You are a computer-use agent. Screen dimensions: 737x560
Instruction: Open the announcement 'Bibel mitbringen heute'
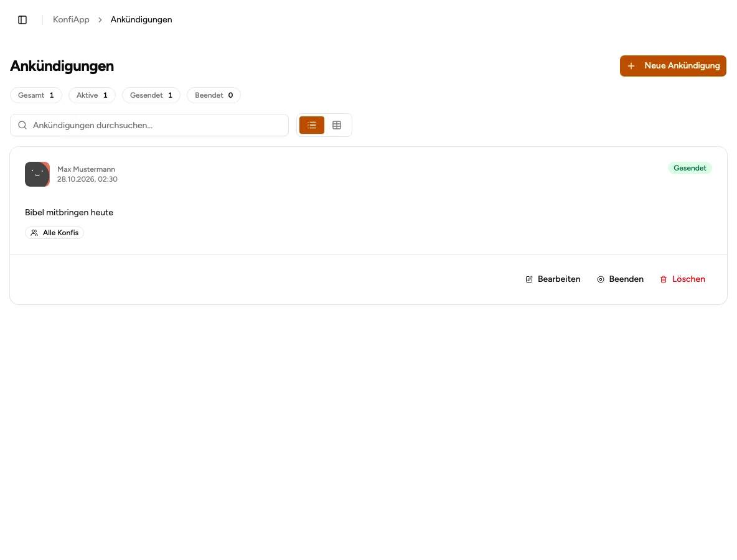pyautogui.click(x=69, y=212)
